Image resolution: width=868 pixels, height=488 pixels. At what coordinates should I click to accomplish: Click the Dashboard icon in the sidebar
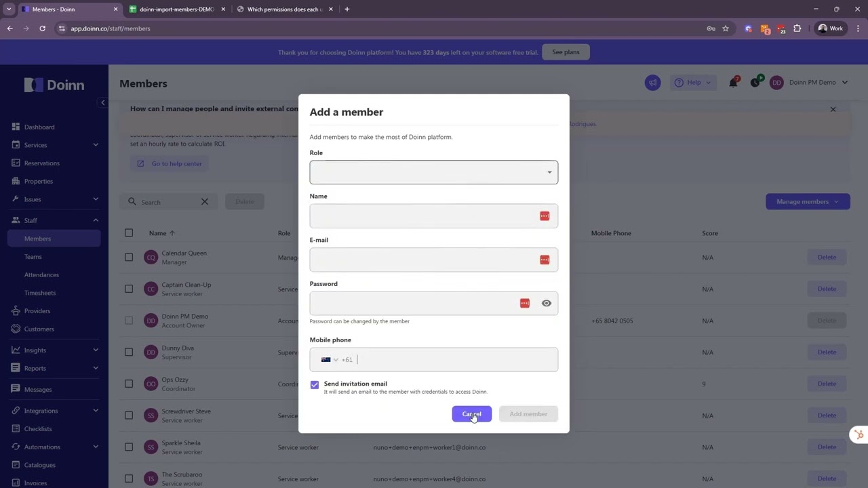pos(16,127)
